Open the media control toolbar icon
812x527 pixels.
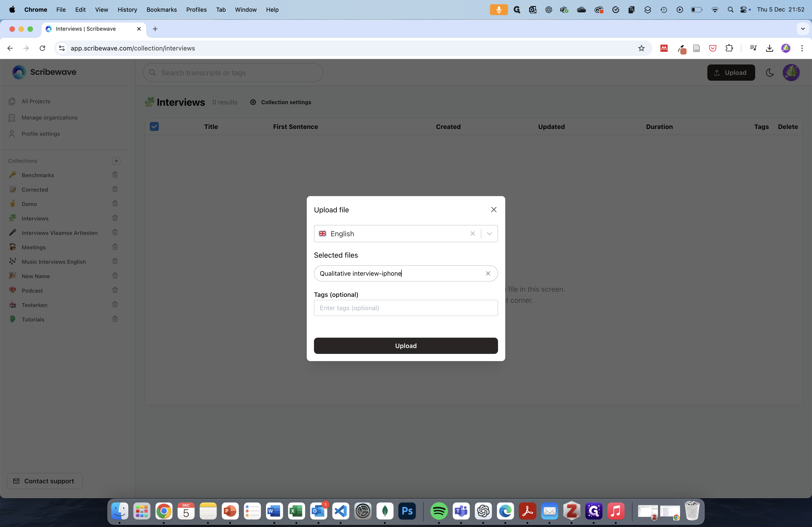tap(753, 48)
